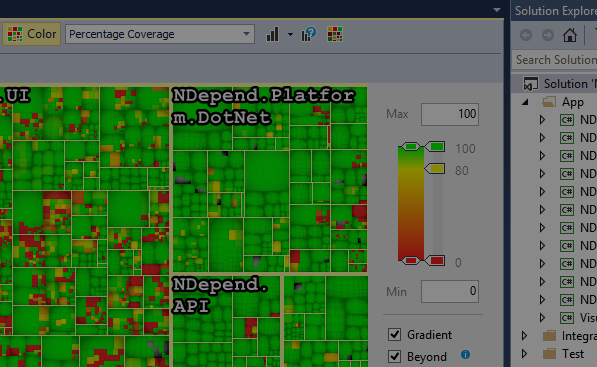Screen dimensions: 597x367
Task: Click the colored treemap grid icon
Action: (x=335, y=34)
